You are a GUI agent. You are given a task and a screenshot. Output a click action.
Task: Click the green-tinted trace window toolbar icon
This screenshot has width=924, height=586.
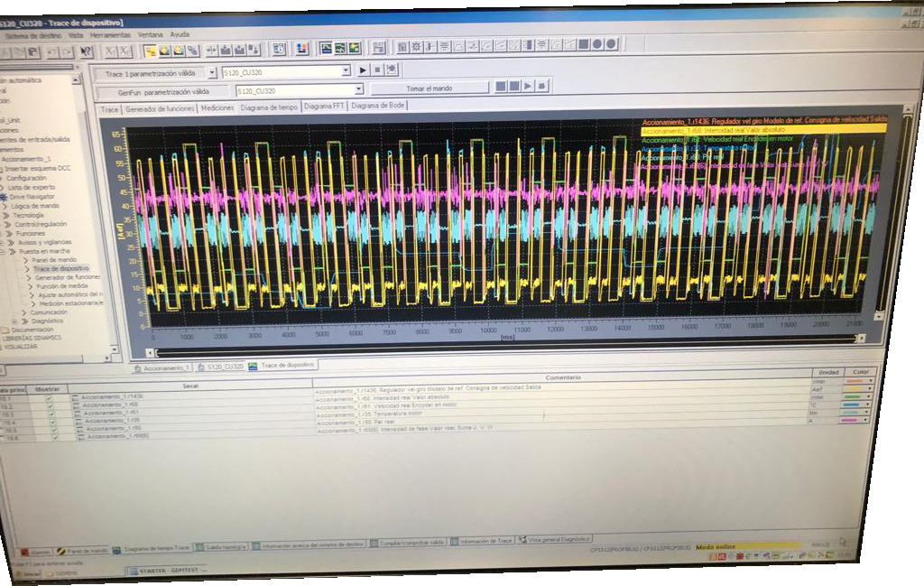tap(340, 48)
